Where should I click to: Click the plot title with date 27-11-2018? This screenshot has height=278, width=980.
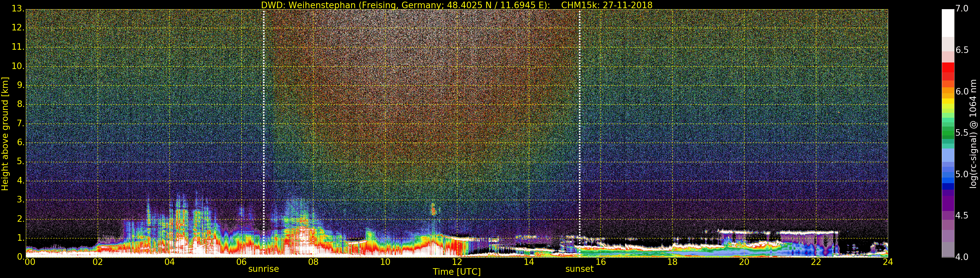[x=457, y=5]
